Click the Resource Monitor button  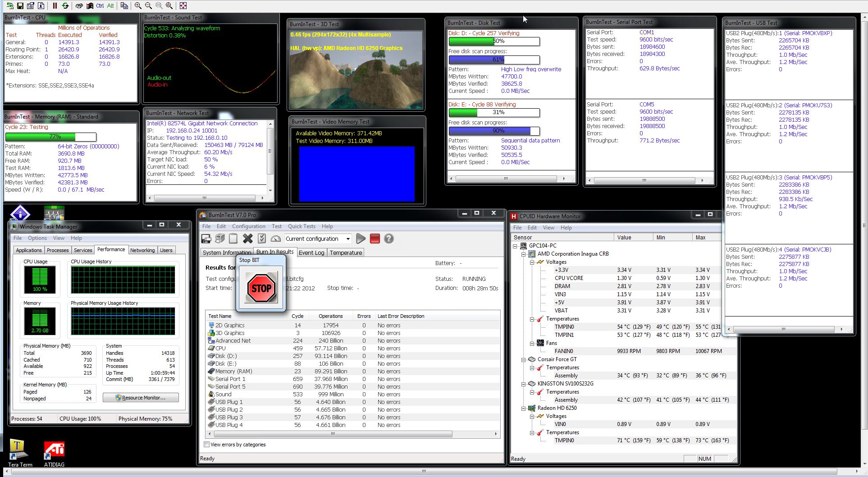(x=141, y=398)
